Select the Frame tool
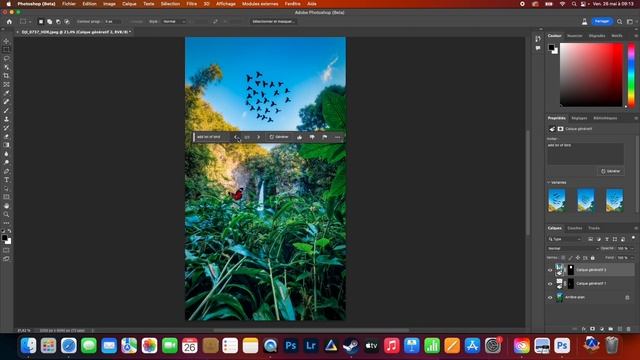 point(6,84)
